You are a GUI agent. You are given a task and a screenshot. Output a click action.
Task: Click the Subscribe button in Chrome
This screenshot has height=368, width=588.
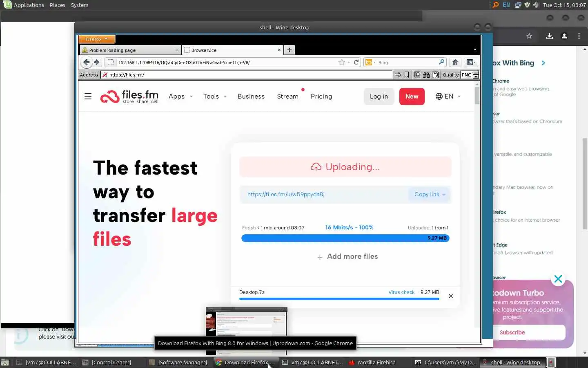point(512,332)
